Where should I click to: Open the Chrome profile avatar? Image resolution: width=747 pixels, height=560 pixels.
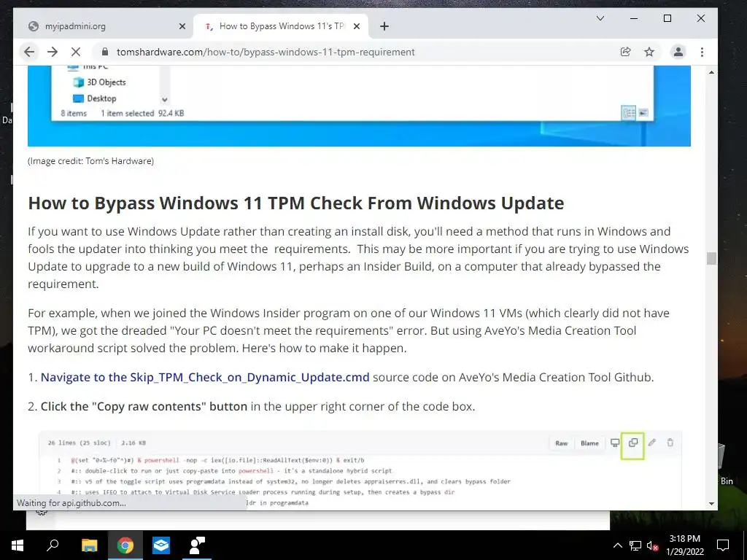point(678,52)
